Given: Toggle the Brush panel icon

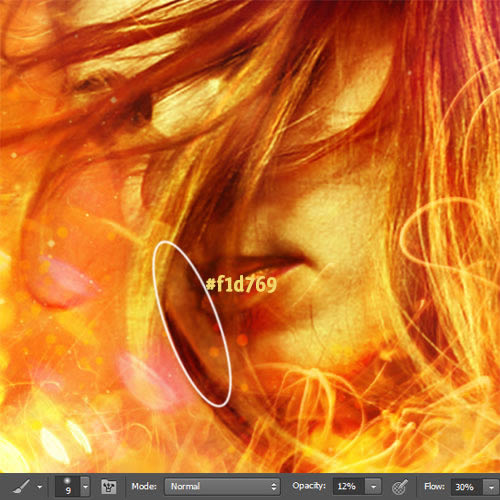Looking at the screenshot, I should click(x=109, y=487).
